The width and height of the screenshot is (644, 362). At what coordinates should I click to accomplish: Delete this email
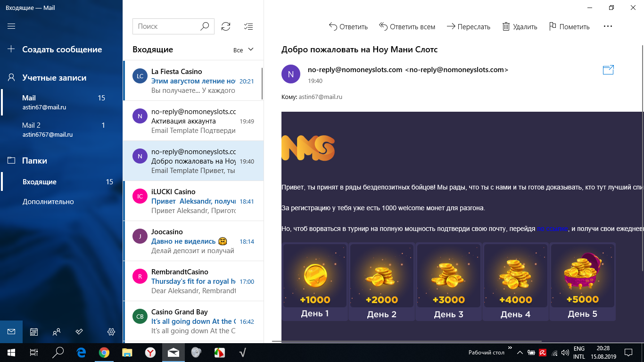coord(520,26)
